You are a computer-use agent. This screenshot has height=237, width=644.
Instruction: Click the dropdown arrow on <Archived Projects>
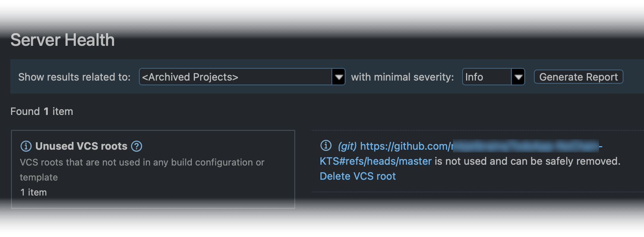338,77
